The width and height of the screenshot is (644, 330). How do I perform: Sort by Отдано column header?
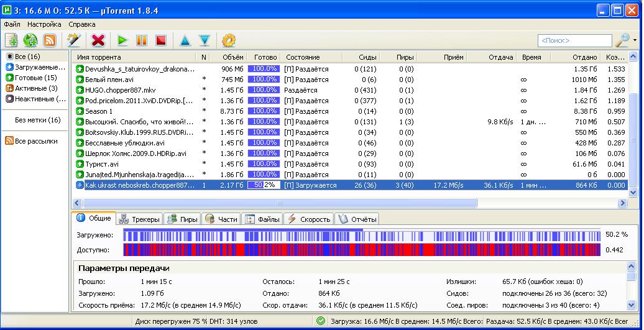(x=574, y=57)
